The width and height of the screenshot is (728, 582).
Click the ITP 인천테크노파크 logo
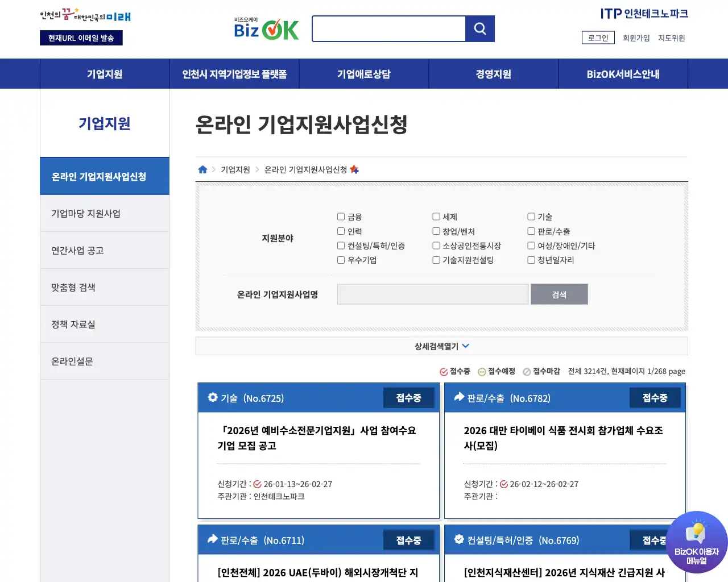pyautogui.click(x=644, y=14)
